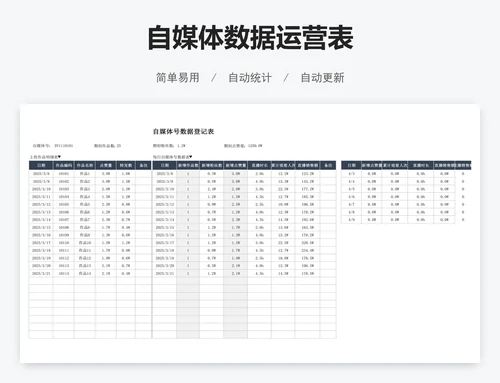
Task: Click 直播时长 header in the middle table
Action: (x=259, y=165)
